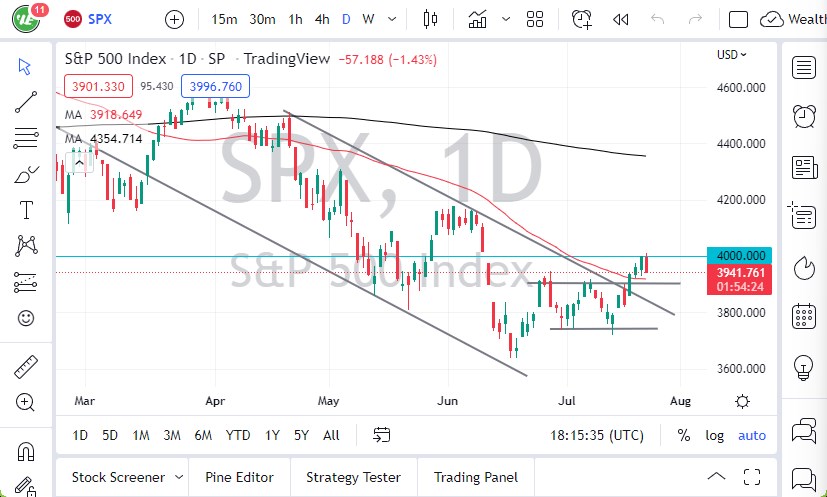
Task: Open the candlestick chart style selector
Action: [431, 19]
